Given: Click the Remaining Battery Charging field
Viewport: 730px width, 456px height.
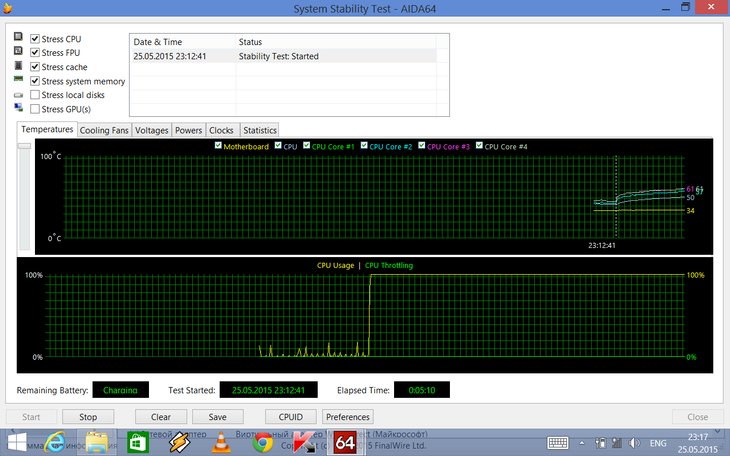Looking at the screenshot, I should click(121, 390).
